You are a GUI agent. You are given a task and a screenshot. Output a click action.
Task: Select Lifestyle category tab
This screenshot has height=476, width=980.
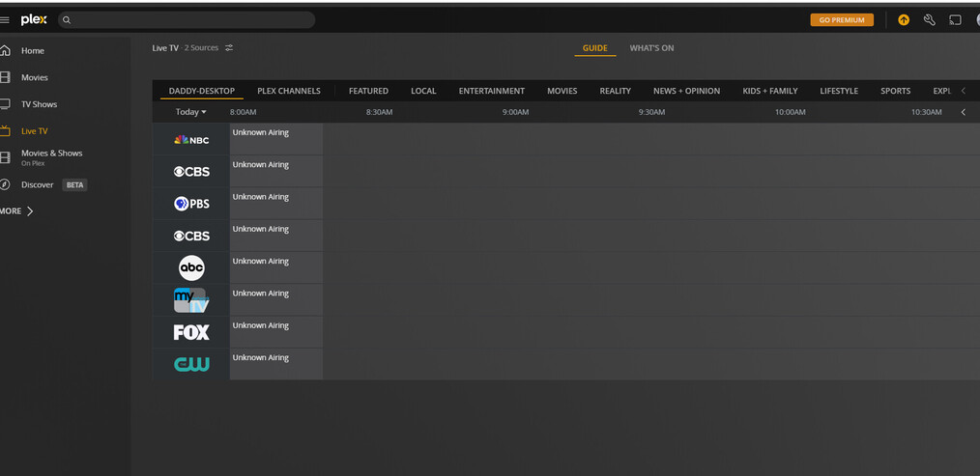pos(839,91)
